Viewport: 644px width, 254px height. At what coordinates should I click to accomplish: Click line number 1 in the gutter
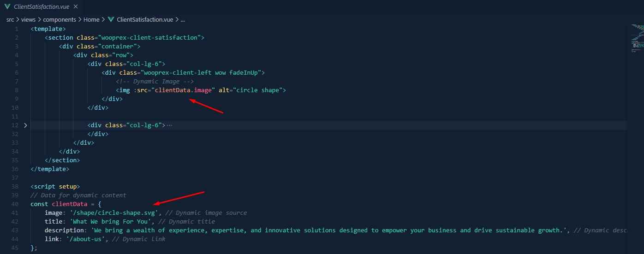[17, 29]
